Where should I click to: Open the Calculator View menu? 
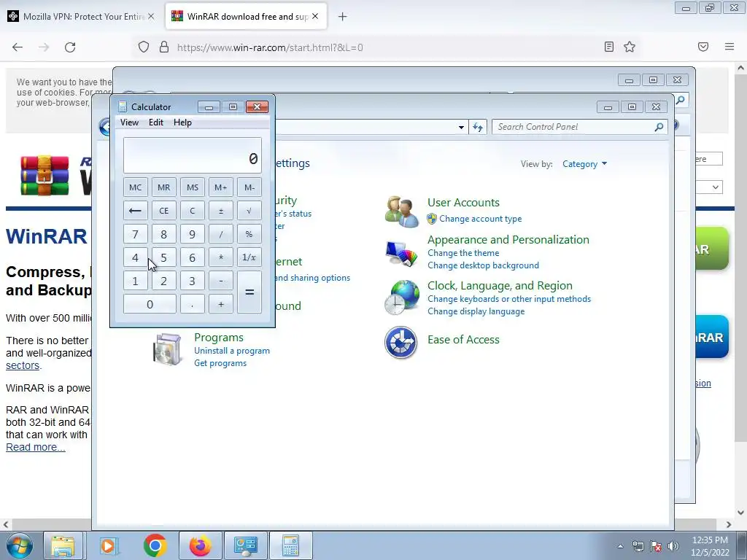point(129,122)
